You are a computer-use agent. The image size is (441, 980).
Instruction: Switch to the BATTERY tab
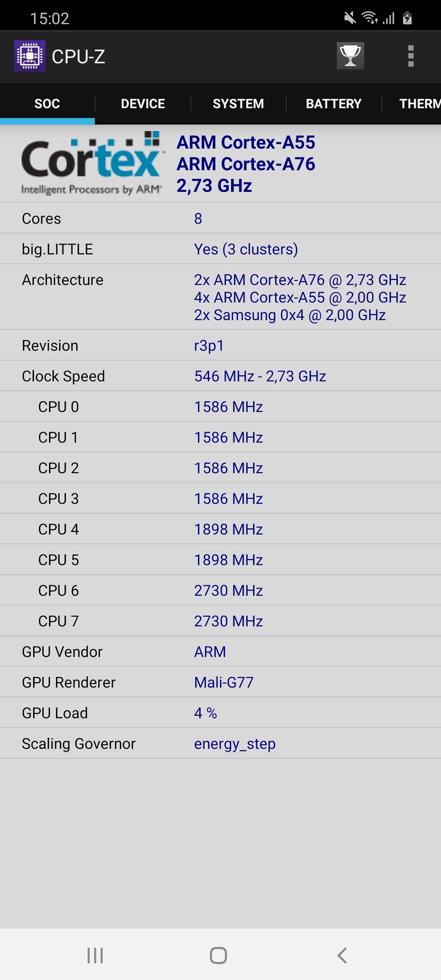tap(334, 104)
